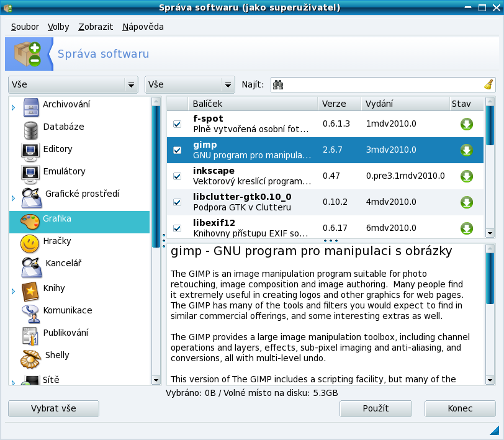Click the f-spot install status icon

point(467,124)
